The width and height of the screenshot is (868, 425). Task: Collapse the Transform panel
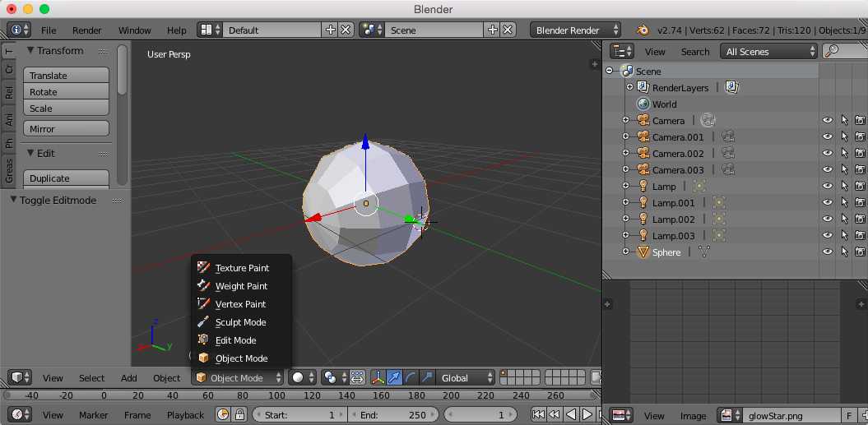pyautogui.click(x=30, y=50)
